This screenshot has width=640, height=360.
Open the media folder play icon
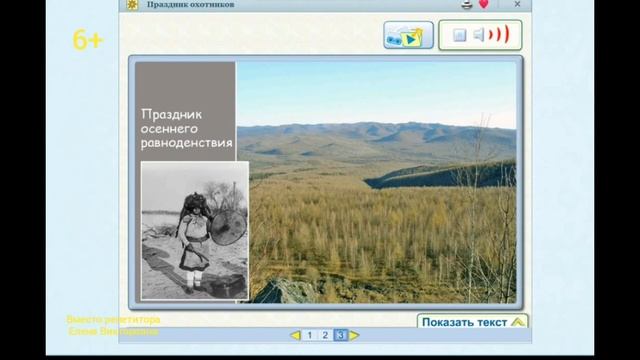click(x=408, y=36)
